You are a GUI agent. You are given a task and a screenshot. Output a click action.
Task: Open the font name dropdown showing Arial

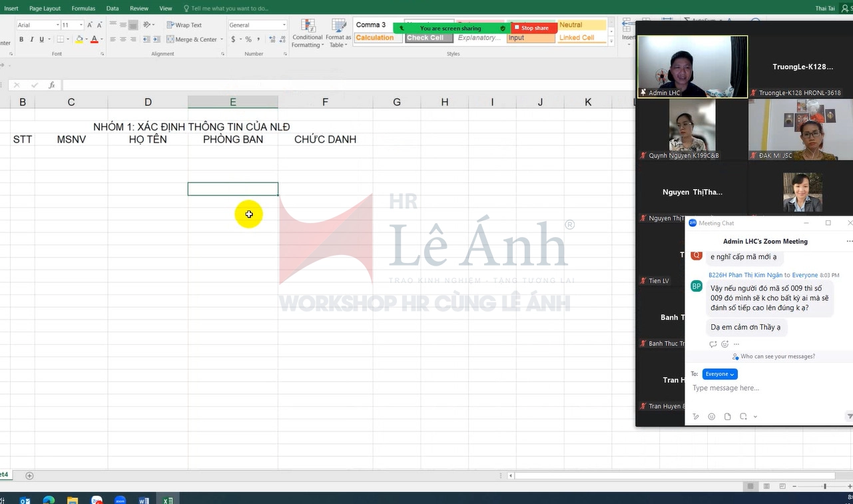(38, 25)
